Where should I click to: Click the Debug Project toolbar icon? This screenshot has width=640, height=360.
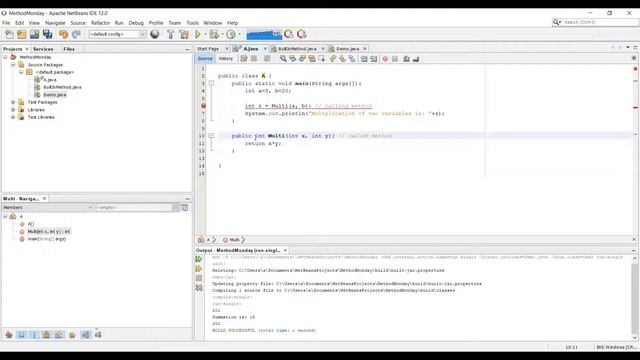(214, 34)
